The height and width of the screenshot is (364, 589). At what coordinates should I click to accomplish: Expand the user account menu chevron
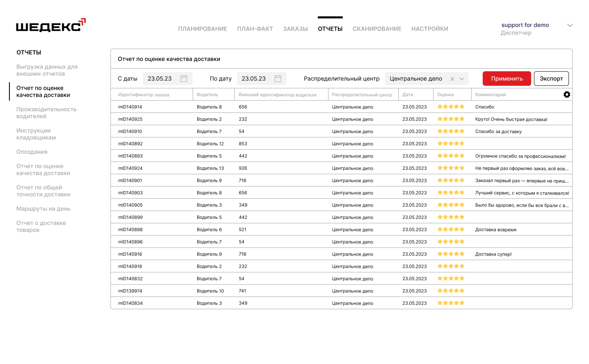[x=570, y=25]
